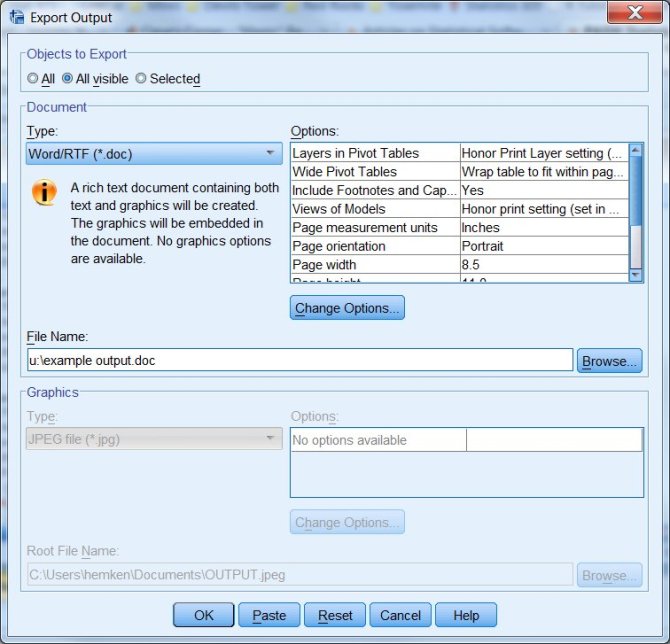The height and width of the screenshot is (644, 670).
Task: Click the Page orientation Portrait row
Action: click(459, 246)
